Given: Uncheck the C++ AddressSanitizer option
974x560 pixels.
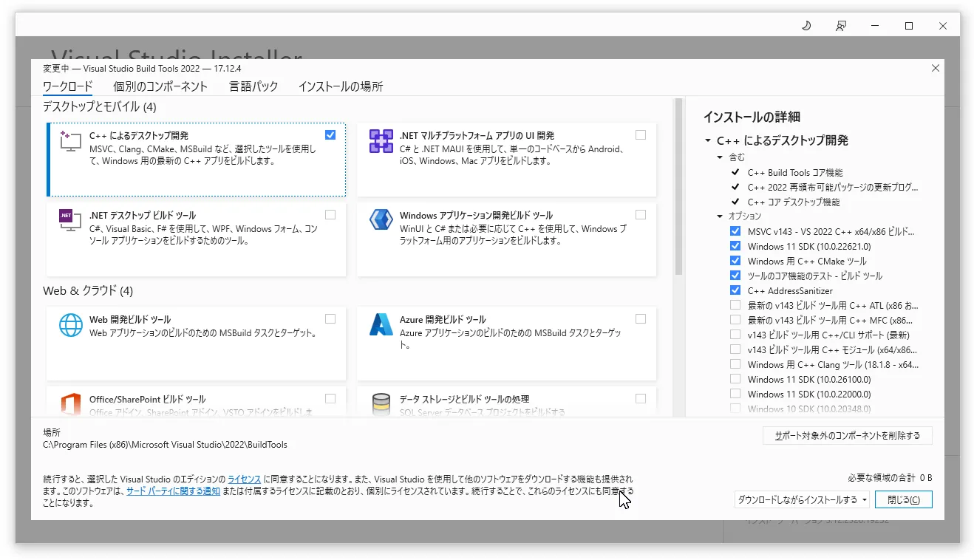Looking at the screenshot, I should (735, 290).
